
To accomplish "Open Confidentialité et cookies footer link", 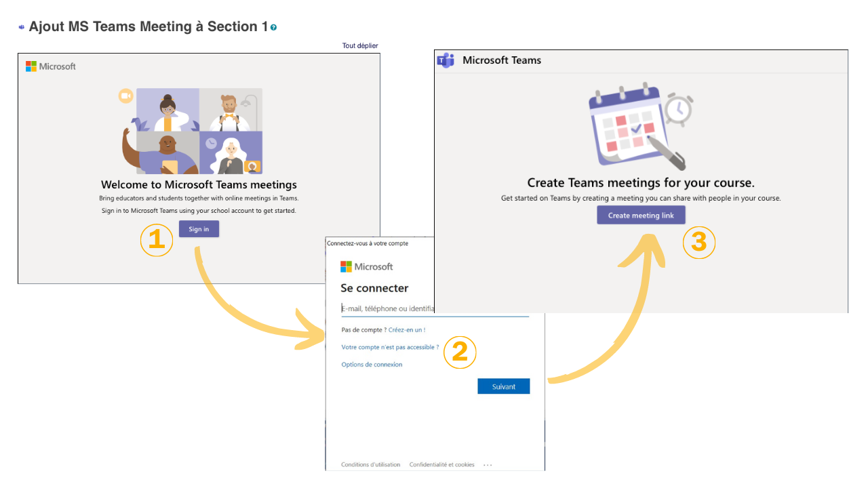I will click(x=442, y=465).
